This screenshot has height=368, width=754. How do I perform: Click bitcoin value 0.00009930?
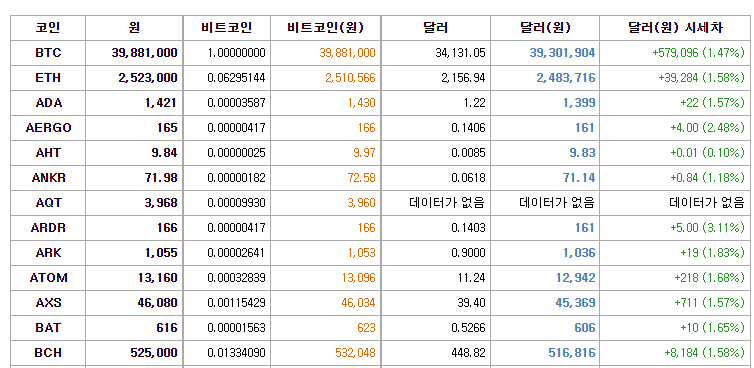[x=236, y=203]
